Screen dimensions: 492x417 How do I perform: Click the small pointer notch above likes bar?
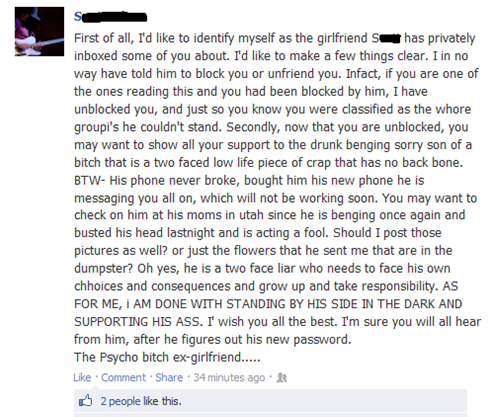96,387
